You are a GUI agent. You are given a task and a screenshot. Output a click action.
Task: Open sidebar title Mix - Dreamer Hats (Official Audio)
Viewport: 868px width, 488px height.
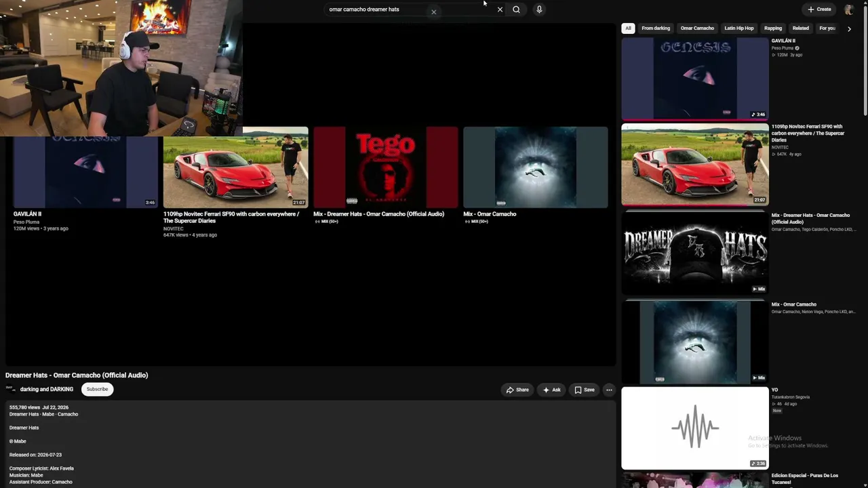810,218
